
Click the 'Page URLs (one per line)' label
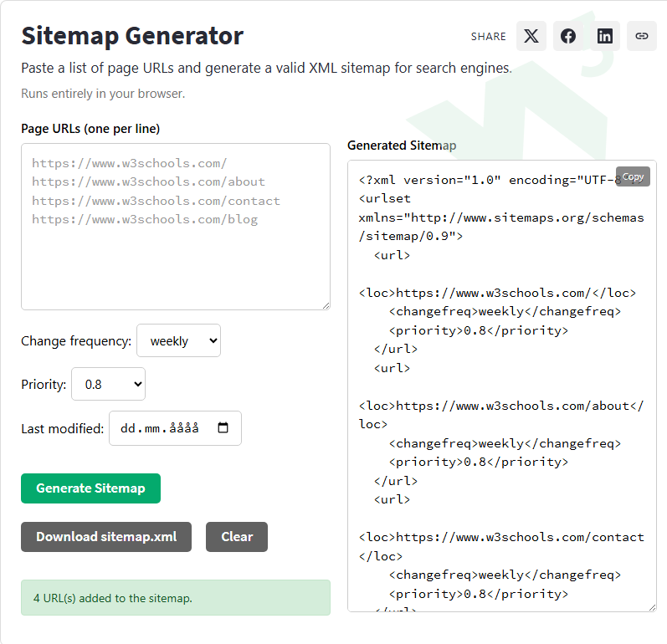(x=90, y=128)
